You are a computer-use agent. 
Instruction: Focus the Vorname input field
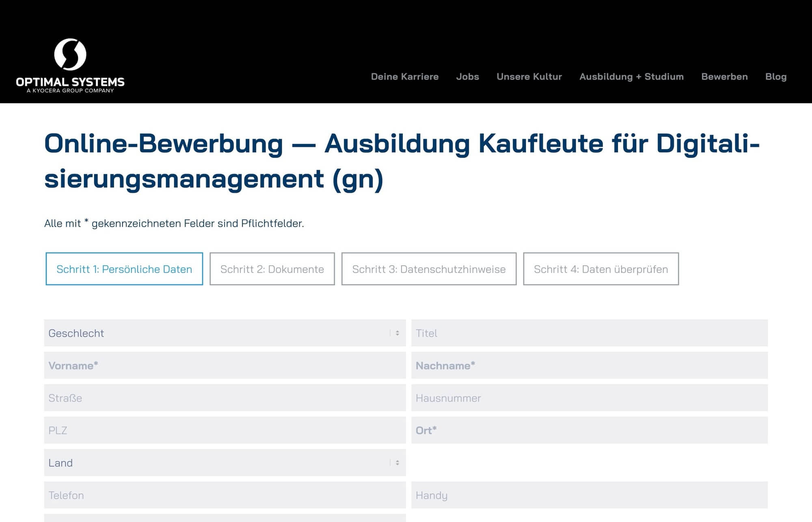click(x=225, y=366)
